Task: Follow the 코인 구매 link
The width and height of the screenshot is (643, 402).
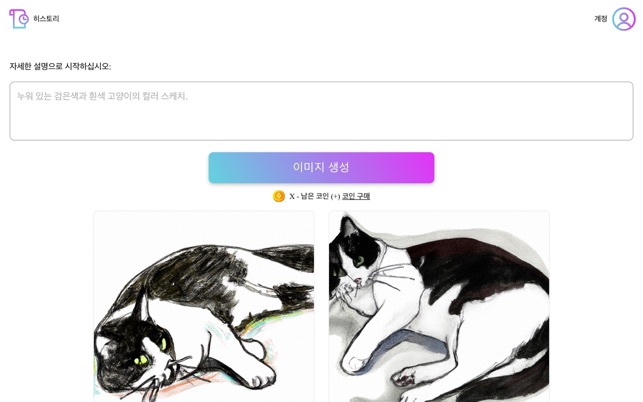Action: 356,196
